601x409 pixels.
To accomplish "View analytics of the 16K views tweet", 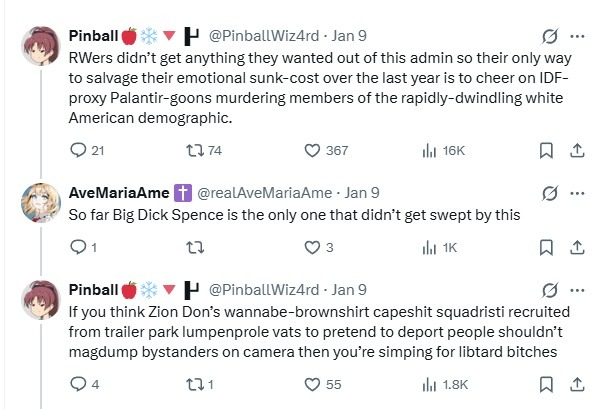I will [429, 150].
